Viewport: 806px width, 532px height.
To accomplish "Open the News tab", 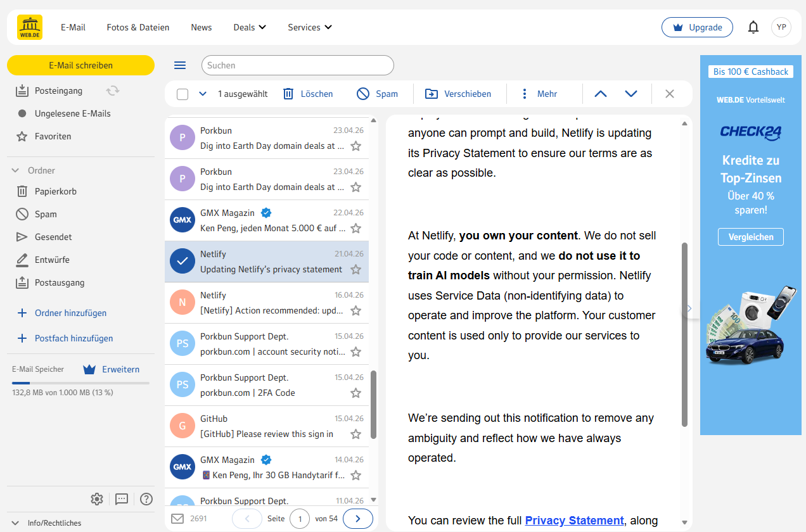I will pos(201,27).
